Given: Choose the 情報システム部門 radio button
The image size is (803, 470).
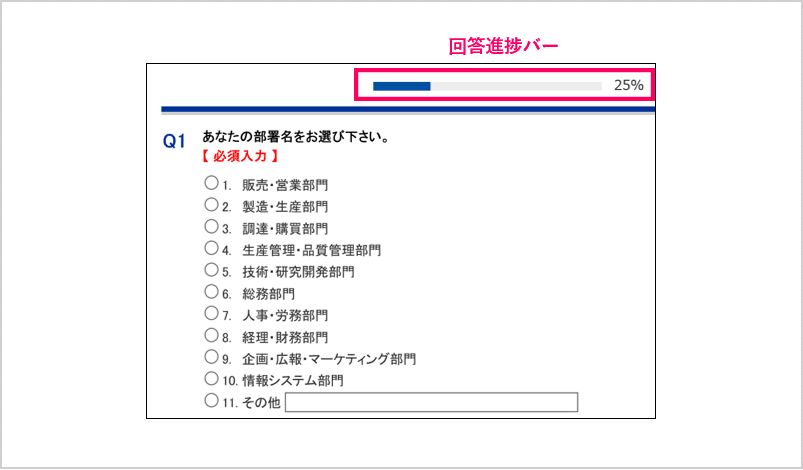Looking at the screenshot, I should point(211,379).
